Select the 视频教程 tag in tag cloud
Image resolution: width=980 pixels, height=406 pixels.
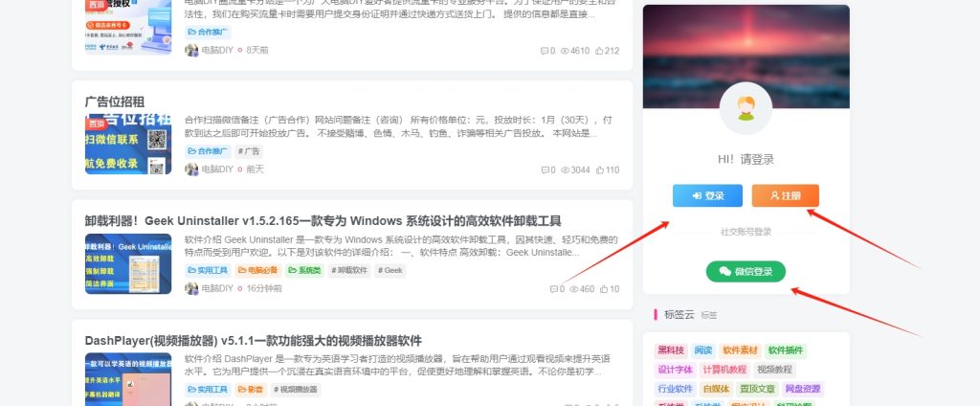tap(774, 370)
